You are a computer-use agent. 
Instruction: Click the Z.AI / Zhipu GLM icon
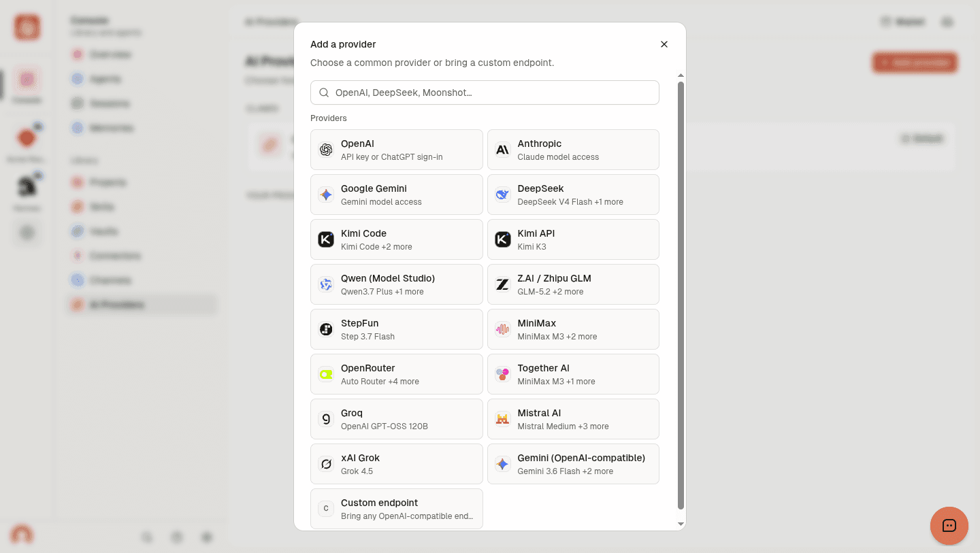[502, 284]
